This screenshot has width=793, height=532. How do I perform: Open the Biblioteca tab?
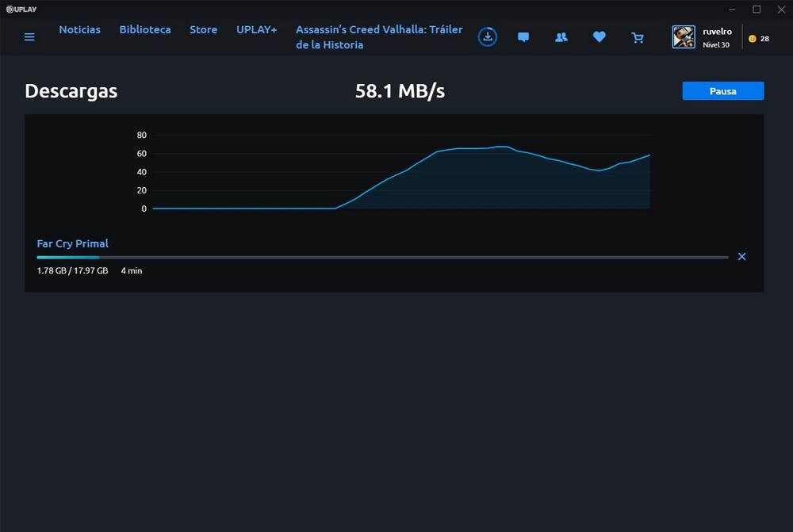click(145, 29)
